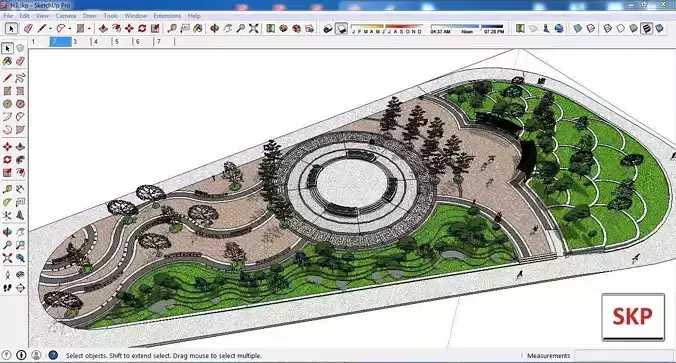Select the Walk footprints tool
This screenshot has height=363, width=676.
click(x=7, y=288)
